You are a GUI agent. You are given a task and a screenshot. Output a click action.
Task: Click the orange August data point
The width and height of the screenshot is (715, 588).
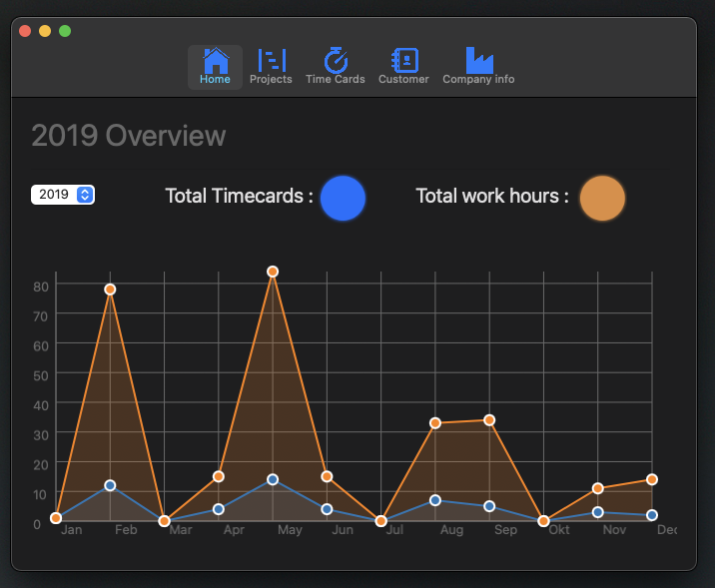pyautogui.click(x=435, y=423)
